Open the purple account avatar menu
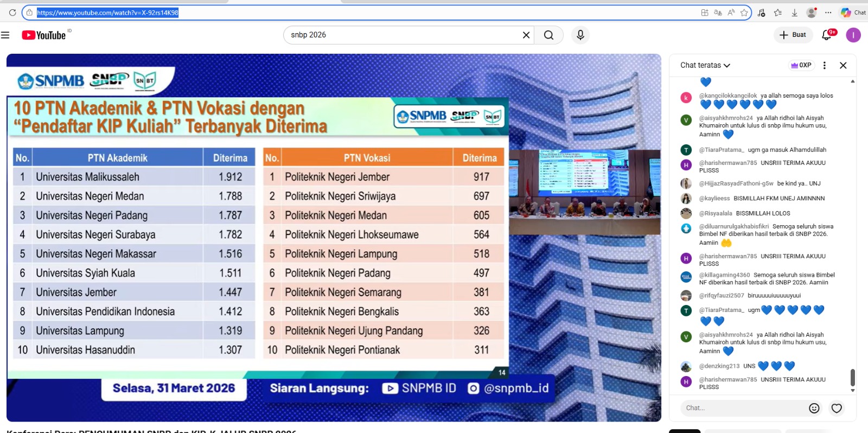The height and width of the screenshot is (433, 868). [x=853, y=35]
